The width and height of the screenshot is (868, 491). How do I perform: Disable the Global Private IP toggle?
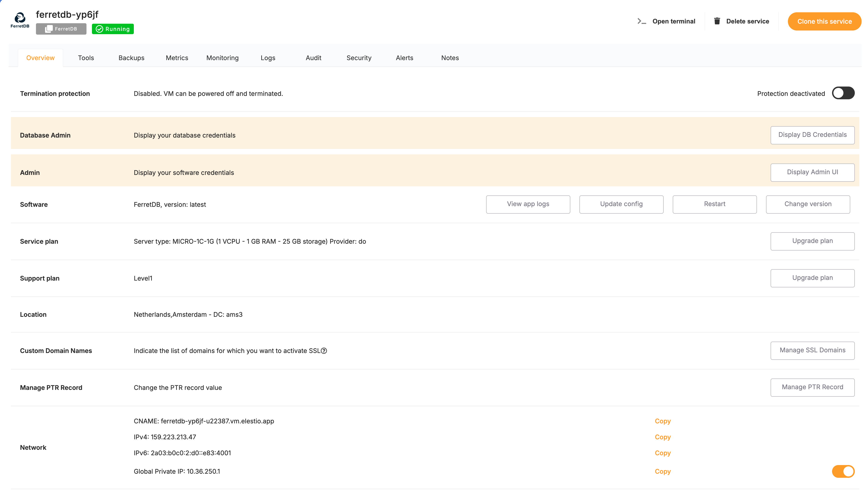(843, 471)
